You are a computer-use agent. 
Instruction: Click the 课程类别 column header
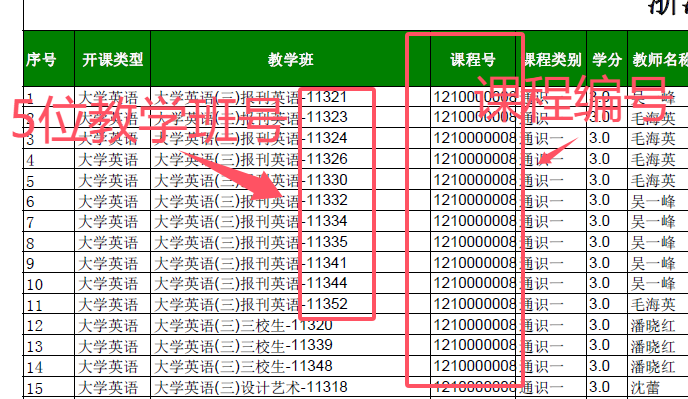(x=552, y=59)
